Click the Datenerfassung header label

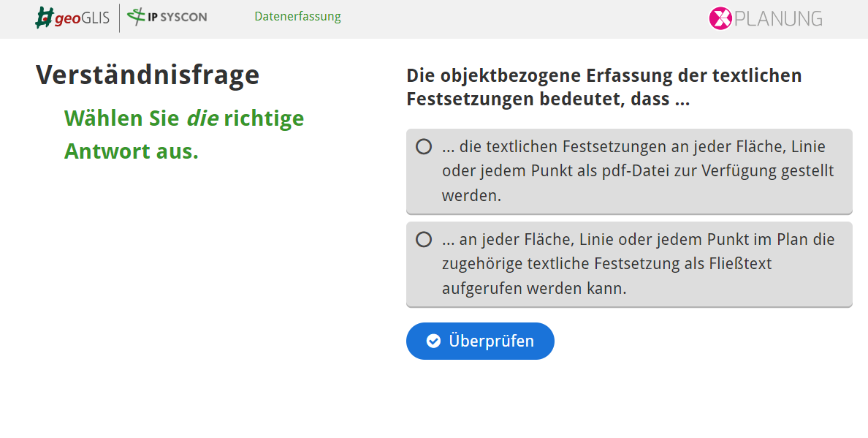point(297,16)
